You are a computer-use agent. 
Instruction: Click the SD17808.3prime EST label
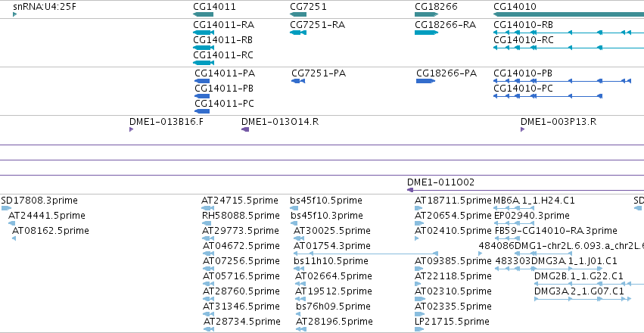(39, 201)
